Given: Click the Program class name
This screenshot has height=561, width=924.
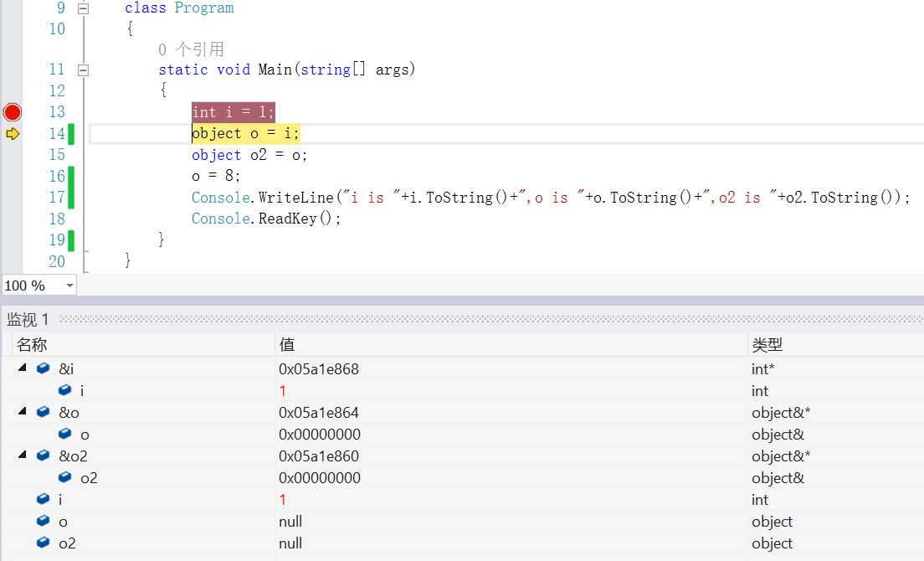Looking at the screenshot, I should coord(204,8).
